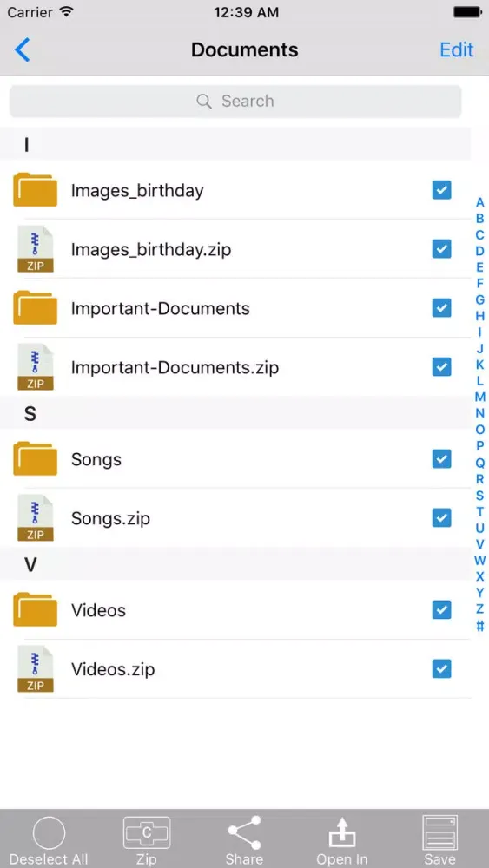Select the Songs name text
Viewport: 489px width, 868px height.
(96, 460)
